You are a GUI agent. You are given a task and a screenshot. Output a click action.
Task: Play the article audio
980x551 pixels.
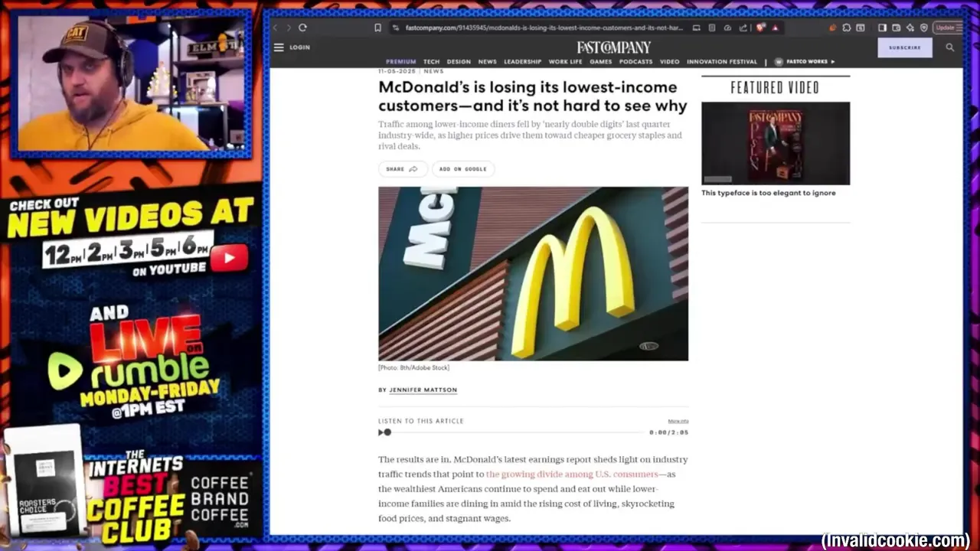click(381, 432)
